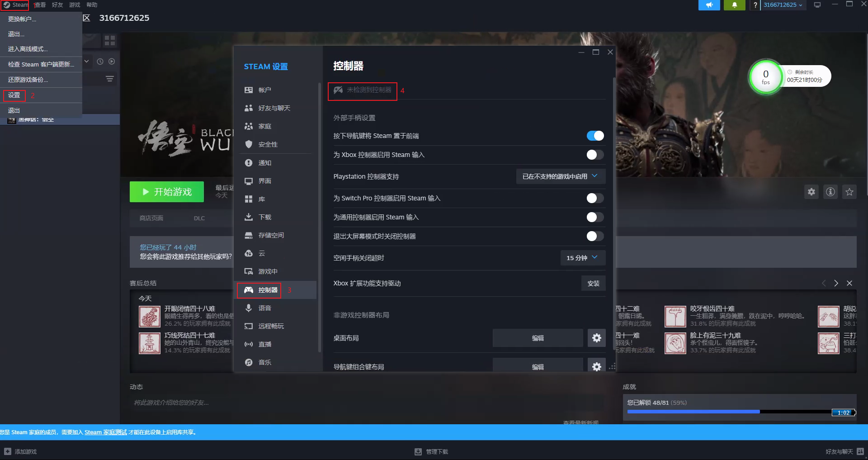868x460 pixels.
Task: Select the 直播 broadcast icon
Action: click(249, 344)
